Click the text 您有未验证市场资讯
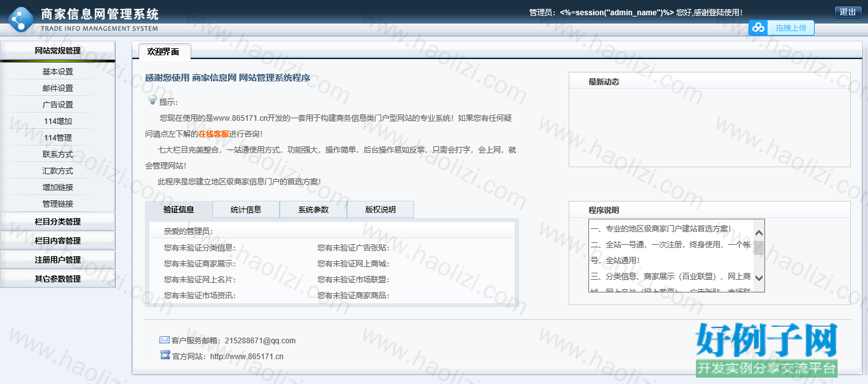This screenshot has width=868, height=384. click(200, 296)
